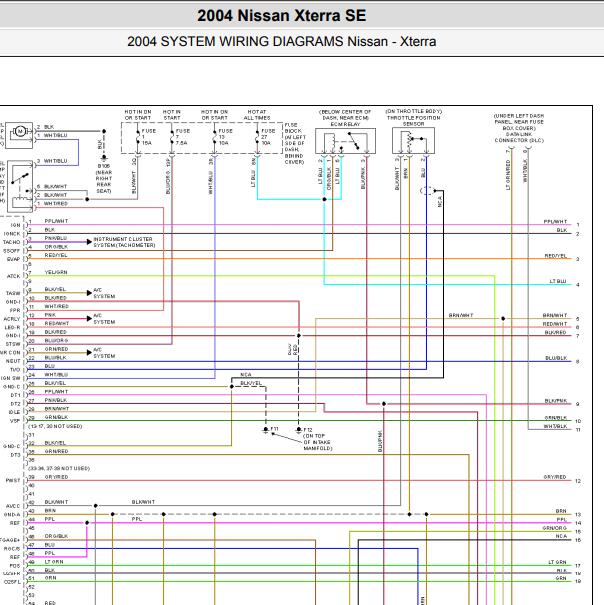The height and width of the screenshot is (605, 604).
Task: Click the throttle position sensor symbol
Action: point(413,141)
